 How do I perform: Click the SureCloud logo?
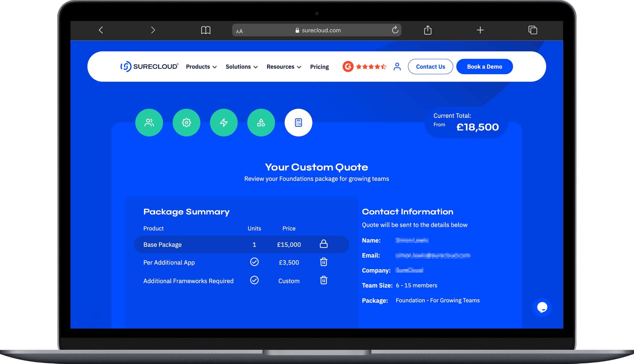(149, 66)
